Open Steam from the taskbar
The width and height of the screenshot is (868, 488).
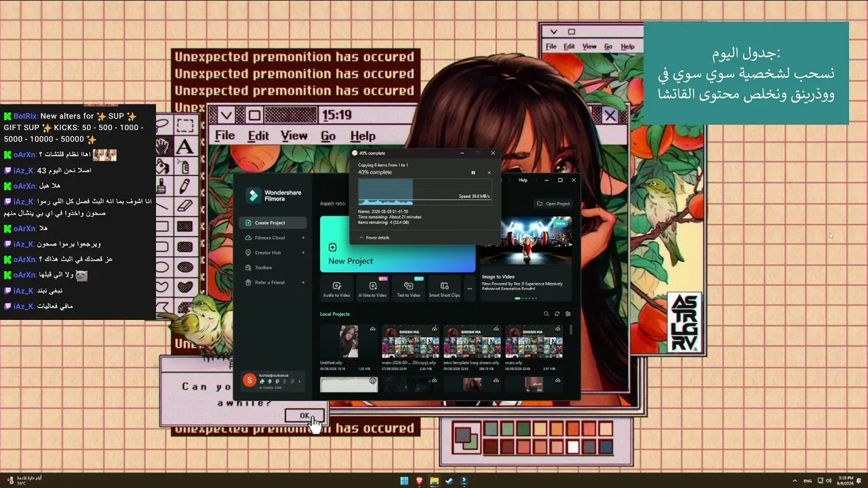coord(449,481)
